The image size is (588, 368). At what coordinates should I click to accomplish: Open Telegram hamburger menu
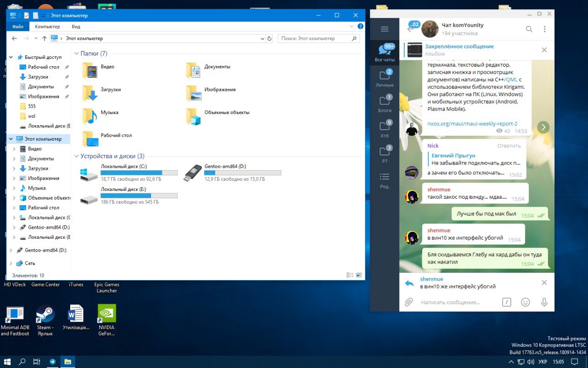pos(384,29)
